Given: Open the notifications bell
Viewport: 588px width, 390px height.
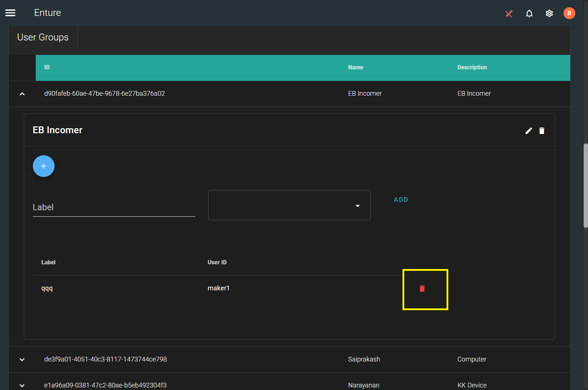Looking at the screenshot, I should (x=529, y=14).
